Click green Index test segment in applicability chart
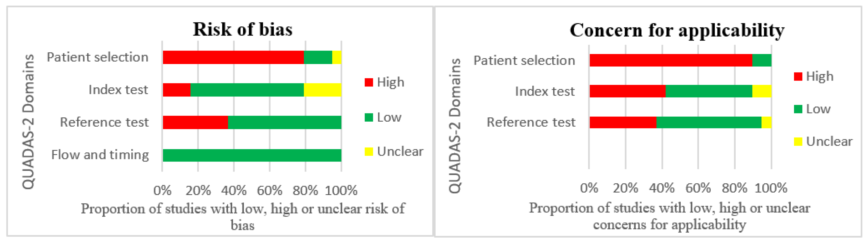The height and width of the screenshot is (247, 868). click(709, 91)
